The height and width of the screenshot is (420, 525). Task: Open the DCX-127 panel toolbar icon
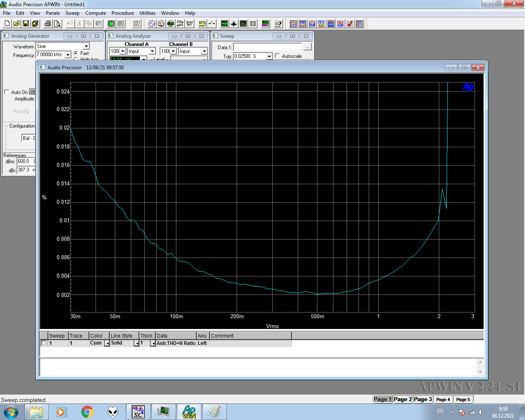point(202,23)
